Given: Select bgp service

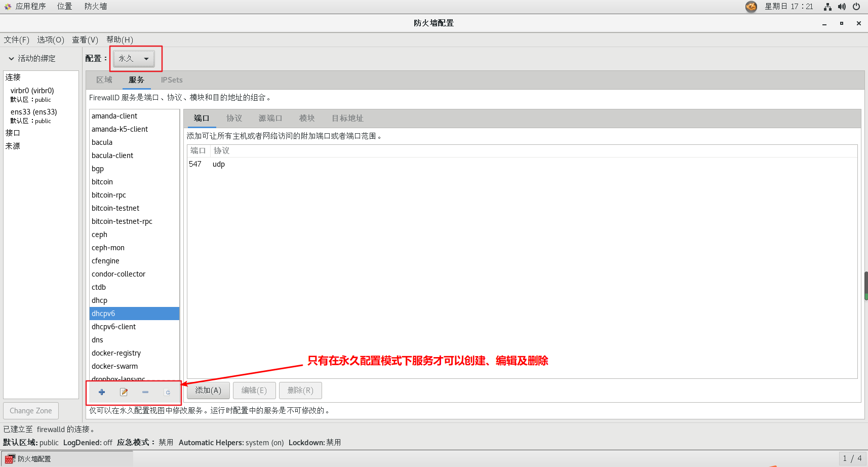Looking at the screenshot, I should click(134, 169).
